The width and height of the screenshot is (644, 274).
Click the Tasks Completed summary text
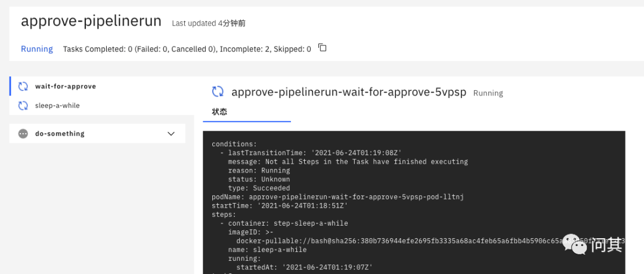(187, 49)
